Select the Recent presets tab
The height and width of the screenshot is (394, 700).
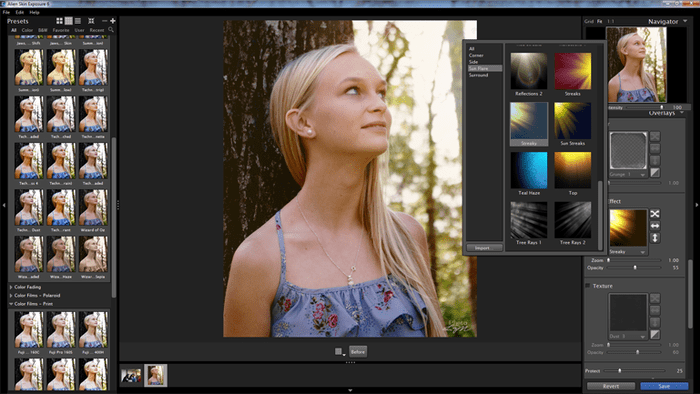97,30
